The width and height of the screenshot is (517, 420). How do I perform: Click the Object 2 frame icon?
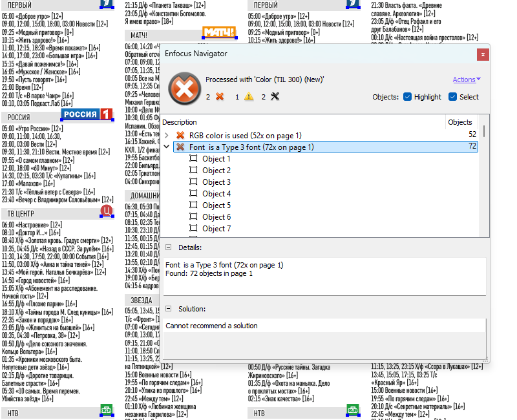[193, 170]
